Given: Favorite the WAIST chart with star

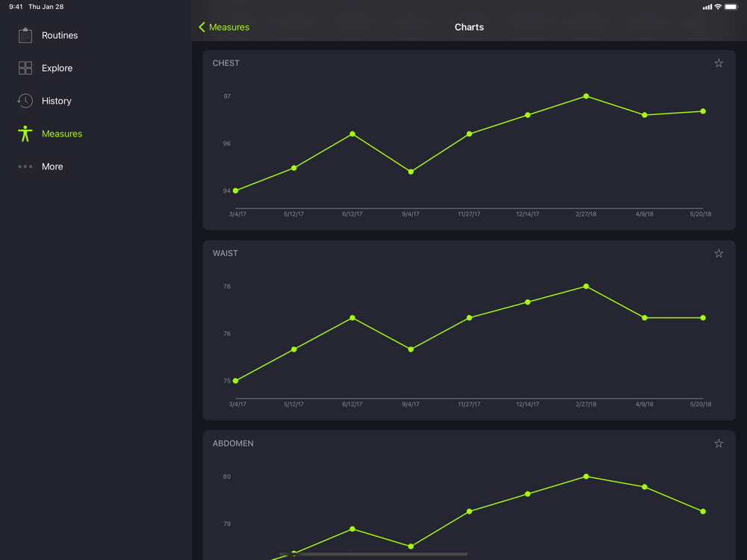Looking at the screenshot, I should click(719, 253).
